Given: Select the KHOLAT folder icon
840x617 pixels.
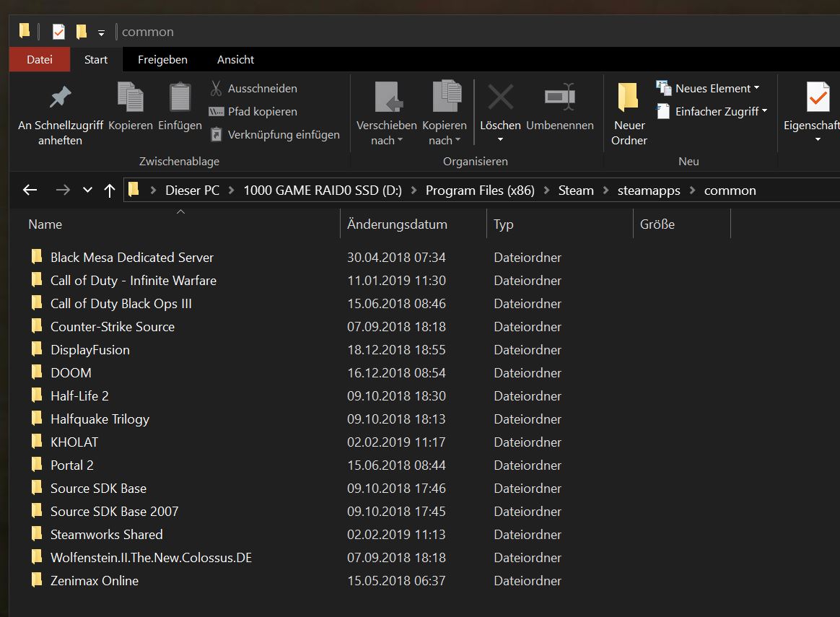Looking at the screenshot, I should (36, 441).
